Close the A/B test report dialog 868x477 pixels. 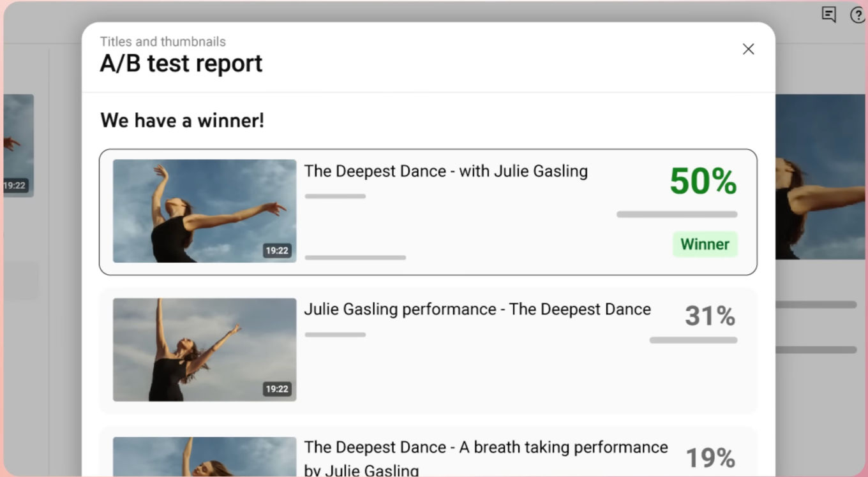tap(749, 49)
